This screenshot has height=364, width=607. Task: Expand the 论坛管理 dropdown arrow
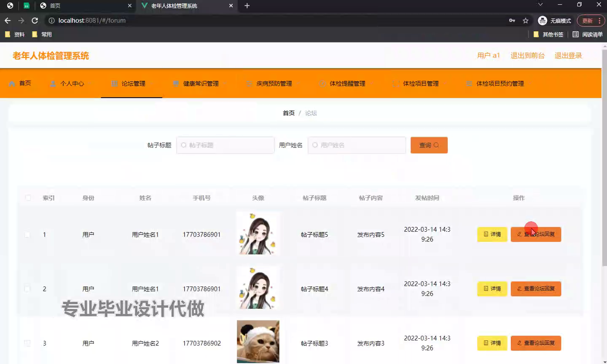(x=151, y=84)
